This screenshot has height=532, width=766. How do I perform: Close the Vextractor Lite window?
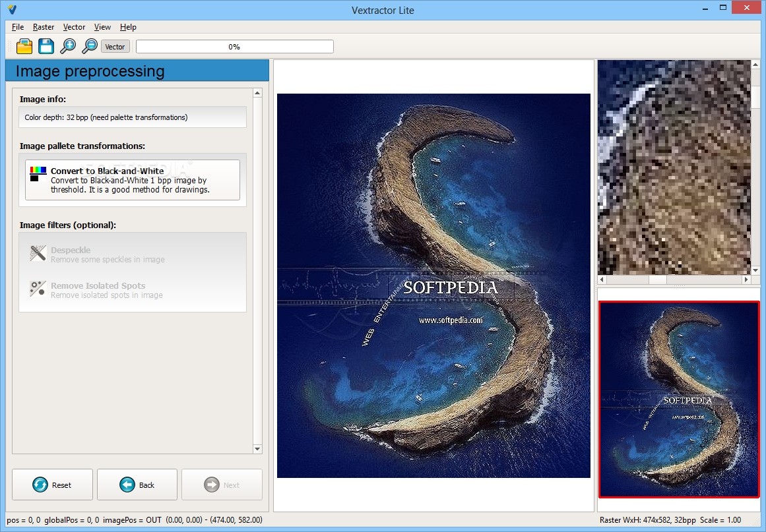pos(747,7)
